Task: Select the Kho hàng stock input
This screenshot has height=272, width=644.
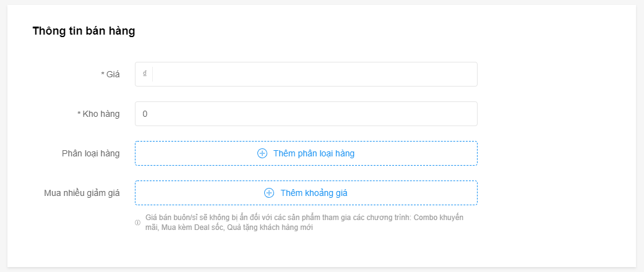Action: (x=306, y=114)
